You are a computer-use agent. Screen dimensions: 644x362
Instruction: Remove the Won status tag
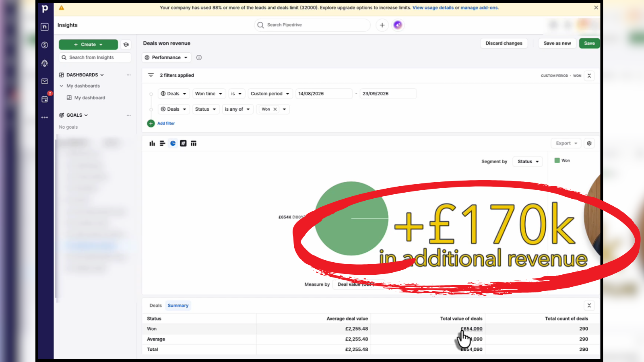click(275, 109)
